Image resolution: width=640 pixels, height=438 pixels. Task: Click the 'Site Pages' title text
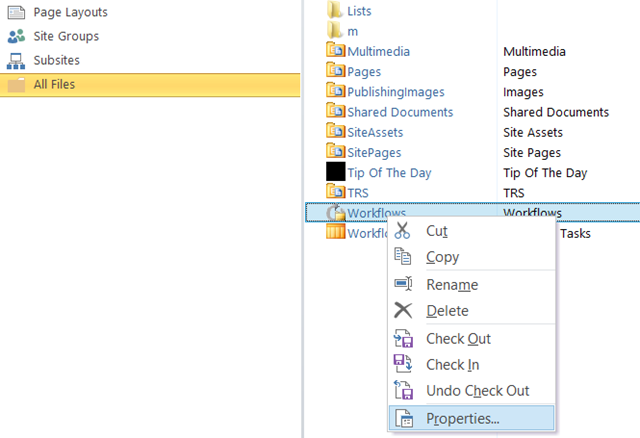point(532,153)
